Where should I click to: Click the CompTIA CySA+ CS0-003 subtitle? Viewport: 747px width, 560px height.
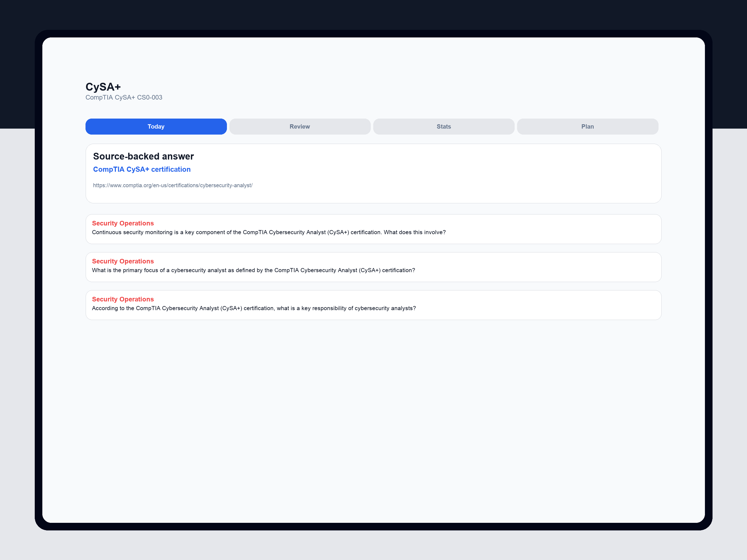(x=124, y=97)
